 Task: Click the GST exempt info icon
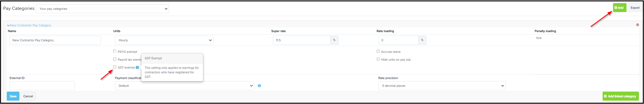tap(137, 67)
